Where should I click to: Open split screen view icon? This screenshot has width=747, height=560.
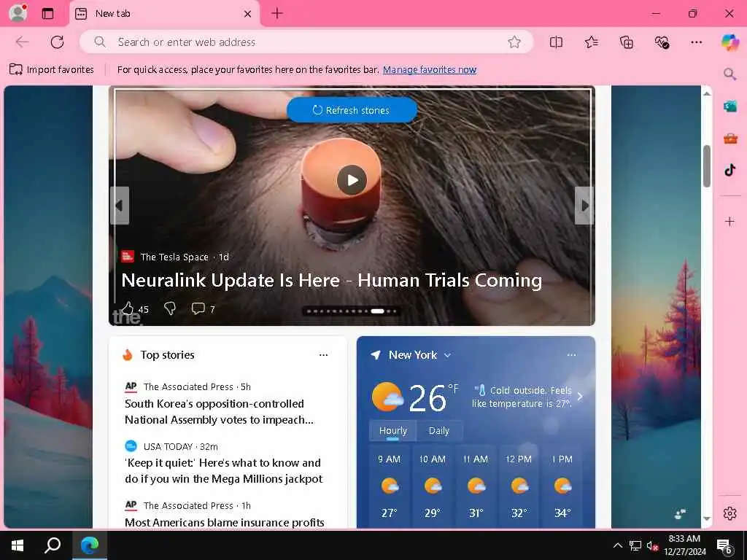556,42
